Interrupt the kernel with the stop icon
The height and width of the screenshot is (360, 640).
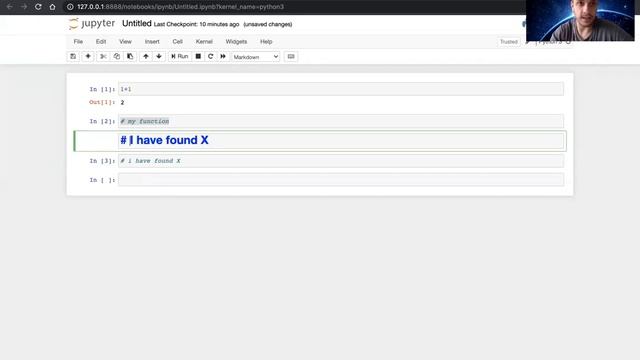(x=198, y=56)
